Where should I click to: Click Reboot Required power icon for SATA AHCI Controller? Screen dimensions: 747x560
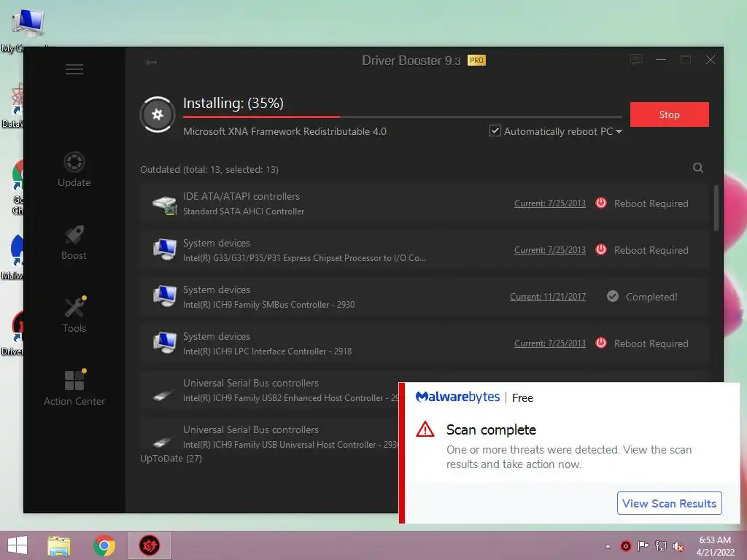[601, 203]
